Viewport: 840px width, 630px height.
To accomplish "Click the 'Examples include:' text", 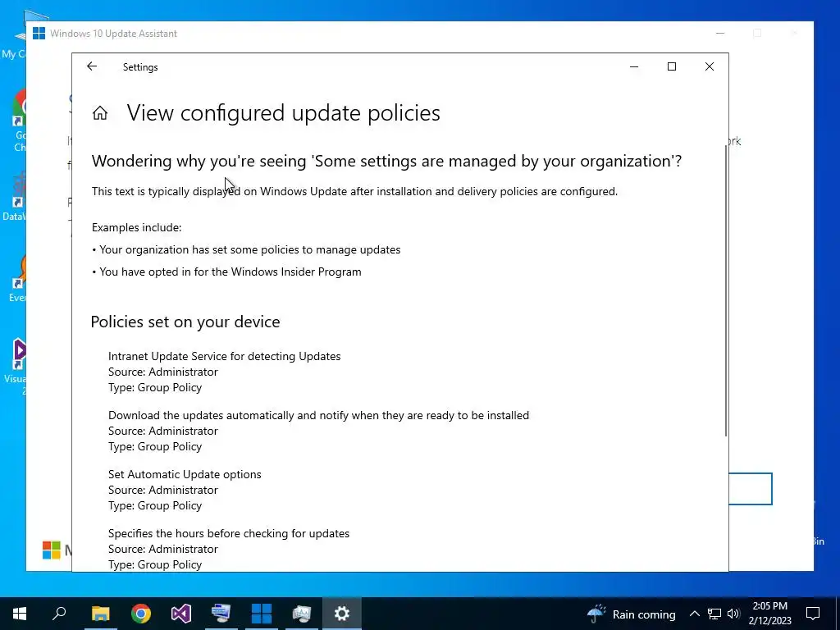I will (x=137, y=228).
